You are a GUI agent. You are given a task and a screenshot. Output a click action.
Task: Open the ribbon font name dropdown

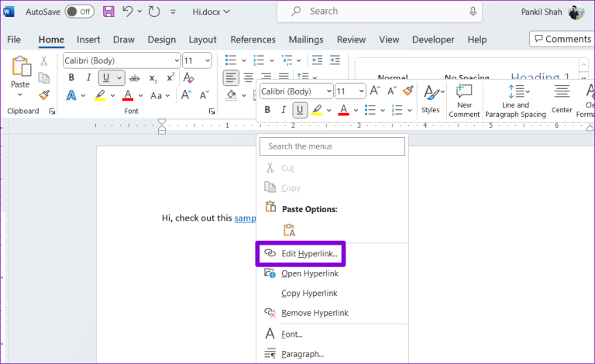pyautogui.click(x=174, y=60)
